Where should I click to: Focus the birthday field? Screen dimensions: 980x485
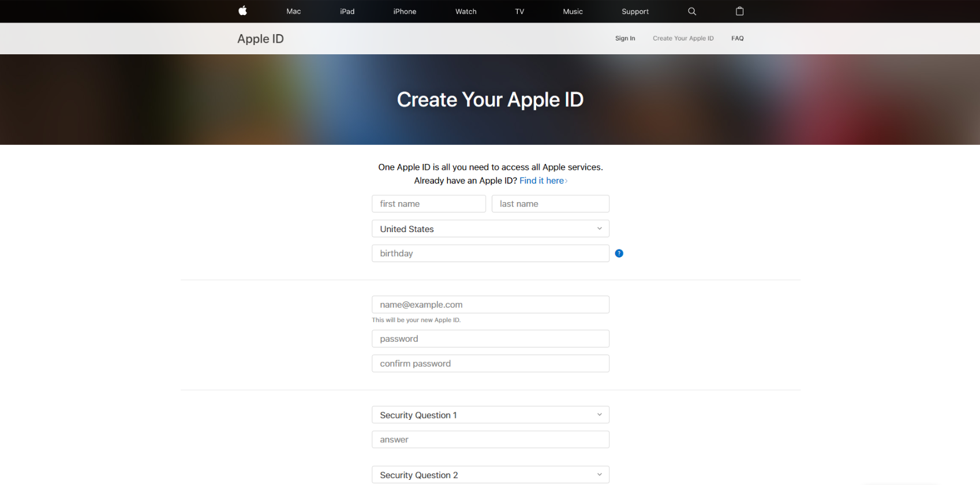coord(491,253)
